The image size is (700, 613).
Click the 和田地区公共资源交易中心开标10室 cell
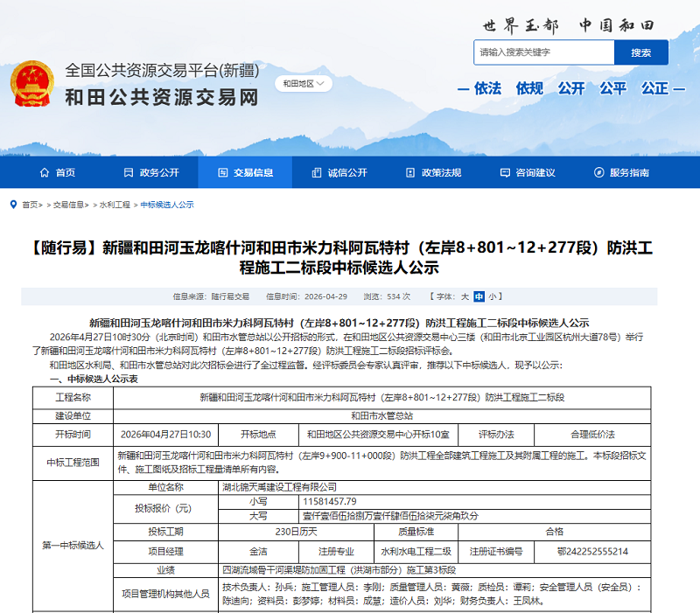tap(378, 435)
